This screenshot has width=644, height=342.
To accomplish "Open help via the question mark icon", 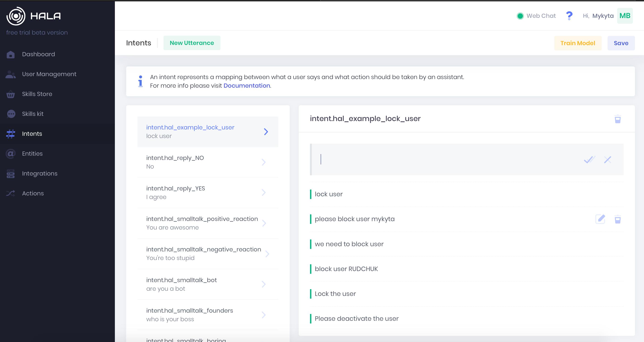I will coord(569,16).
